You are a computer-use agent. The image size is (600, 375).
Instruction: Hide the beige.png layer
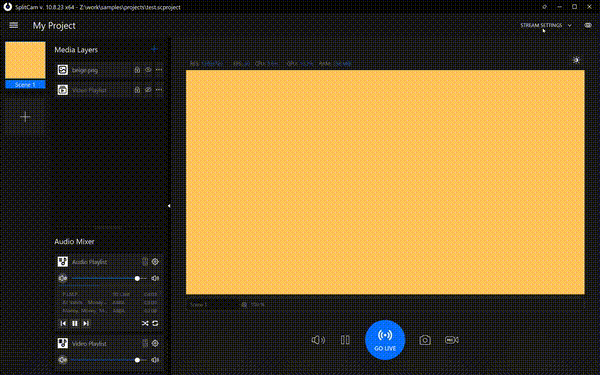click(148, 70)
